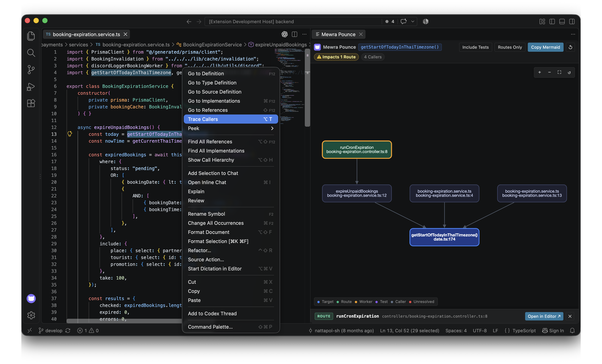Go back in navigation history
Image resolution: width=602 pixels, height=364 pixels.
[189, 22]
